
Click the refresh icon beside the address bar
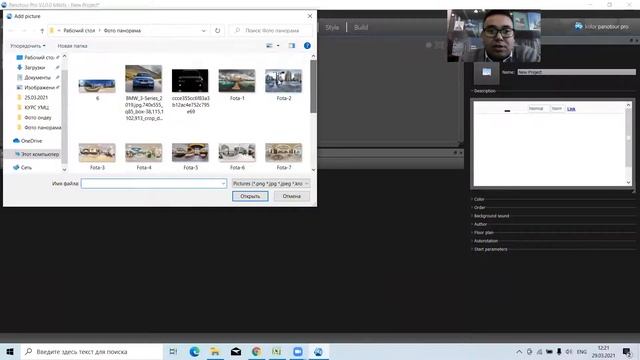click(218, 31)
